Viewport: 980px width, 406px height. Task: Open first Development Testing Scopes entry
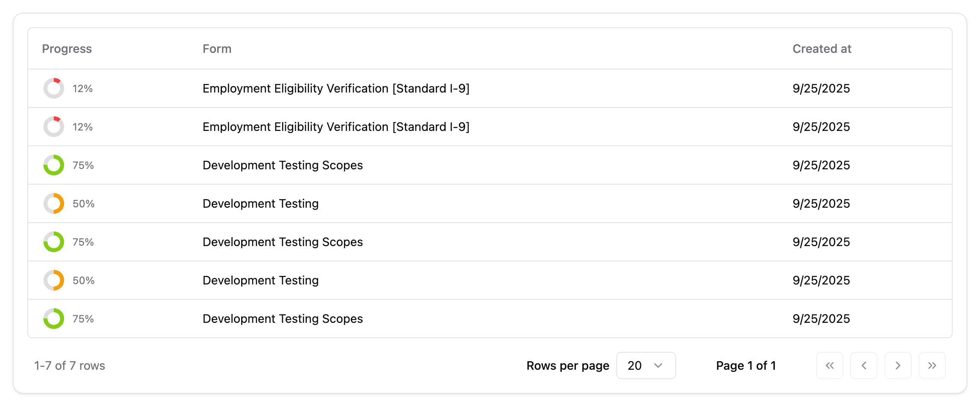tap(283, 165)
